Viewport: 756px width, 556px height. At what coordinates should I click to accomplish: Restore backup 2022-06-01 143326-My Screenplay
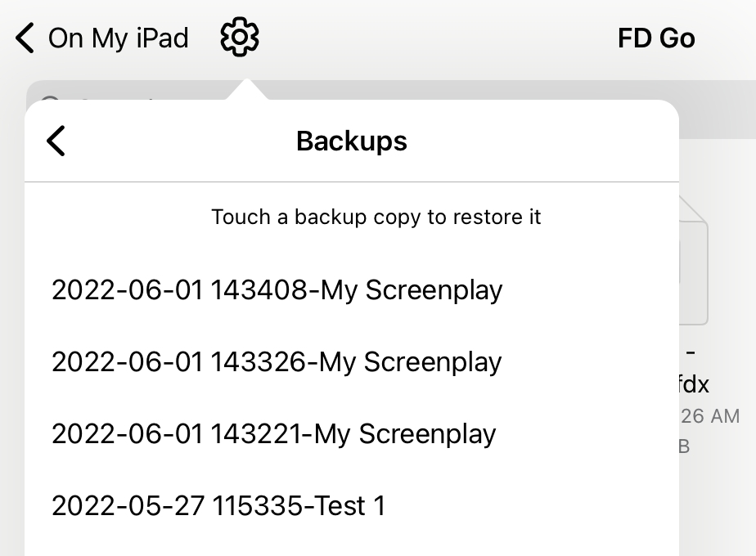(x=276, y=362)
